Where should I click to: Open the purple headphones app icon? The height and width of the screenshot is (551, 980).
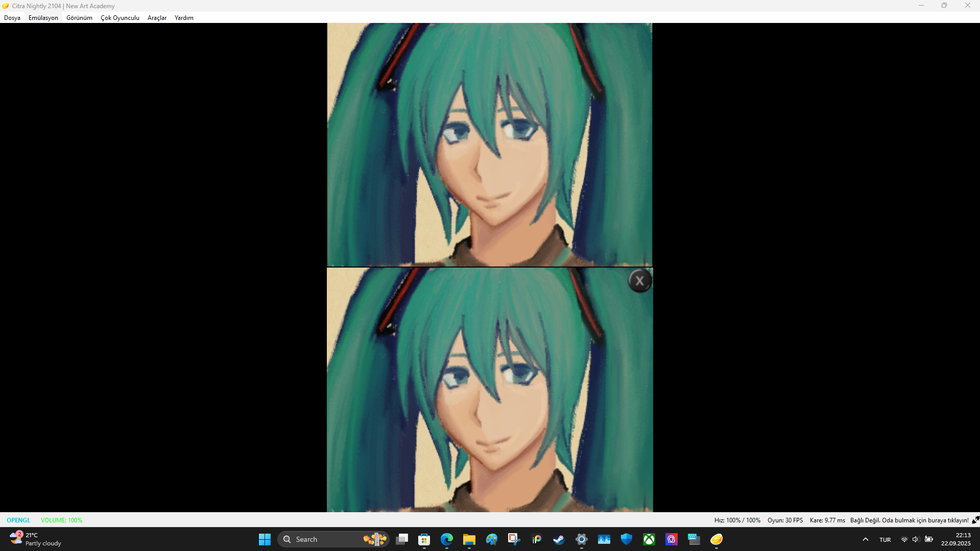pos(672,539)
